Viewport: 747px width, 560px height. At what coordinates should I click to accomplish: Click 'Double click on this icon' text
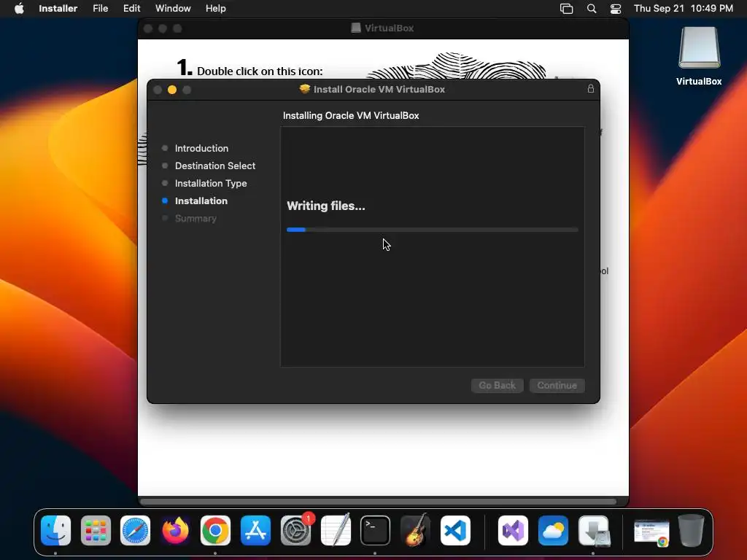click(260, 71)
